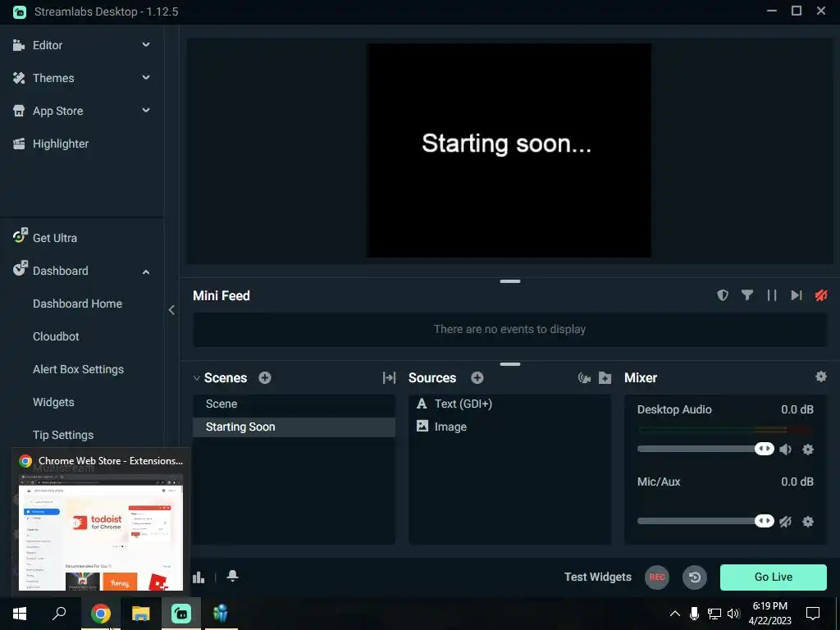
Task: Open the Widgets page
Action: coord(53,402)
